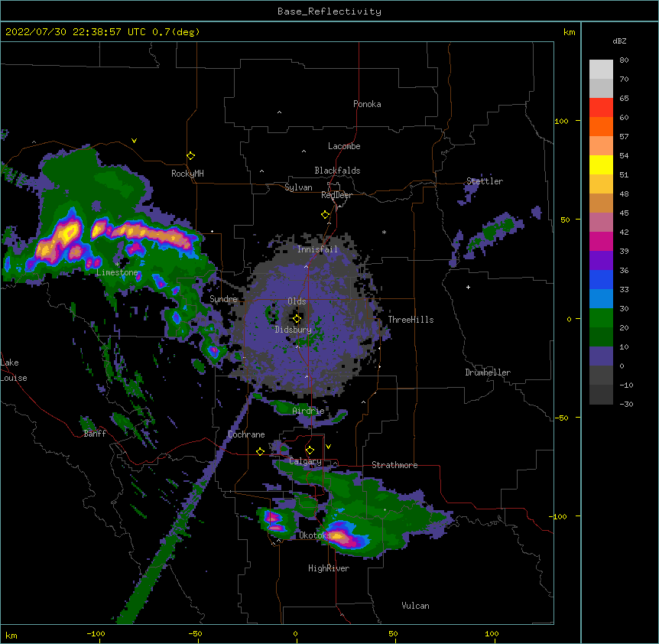Select the white 70-80 dBZ legend swatch
Screen dimensions: 659x644
pyautogui.click(x=601, y=70)
